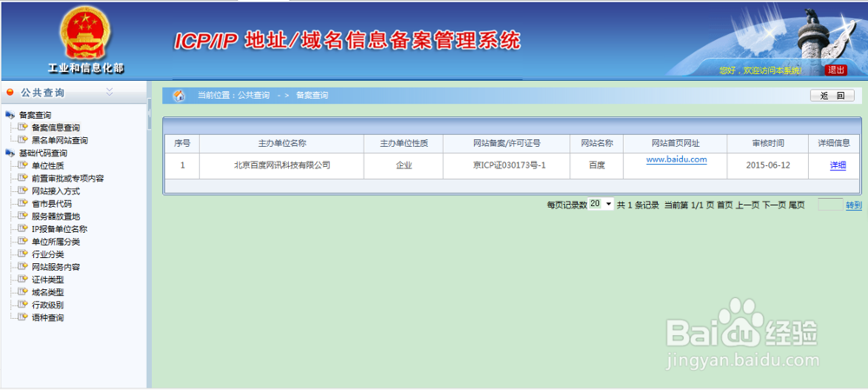Viewport: 868px width, 390px height.
Task: Click the sidebar collapse handle
Action: pyautogui.click(x=149, y=114)
